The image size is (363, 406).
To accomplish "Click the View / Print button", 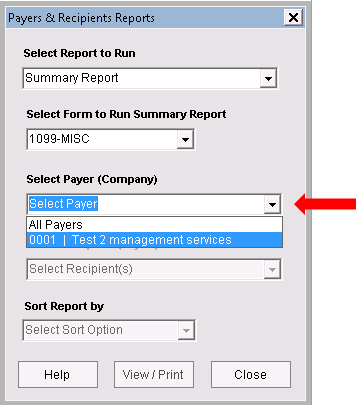I will point(154,375).
